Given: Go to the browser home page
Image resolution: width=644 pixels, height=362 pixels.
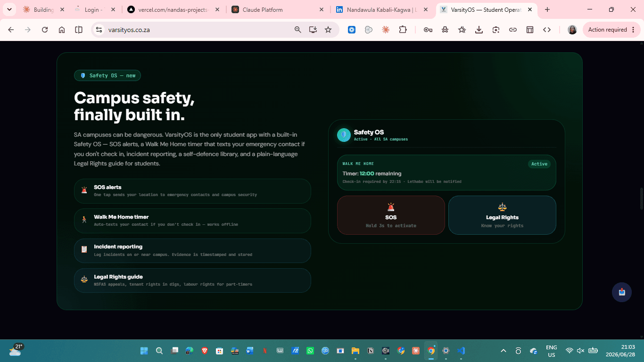Looking at the screenshot, I should pyautogui.click(x=62, y=30).
